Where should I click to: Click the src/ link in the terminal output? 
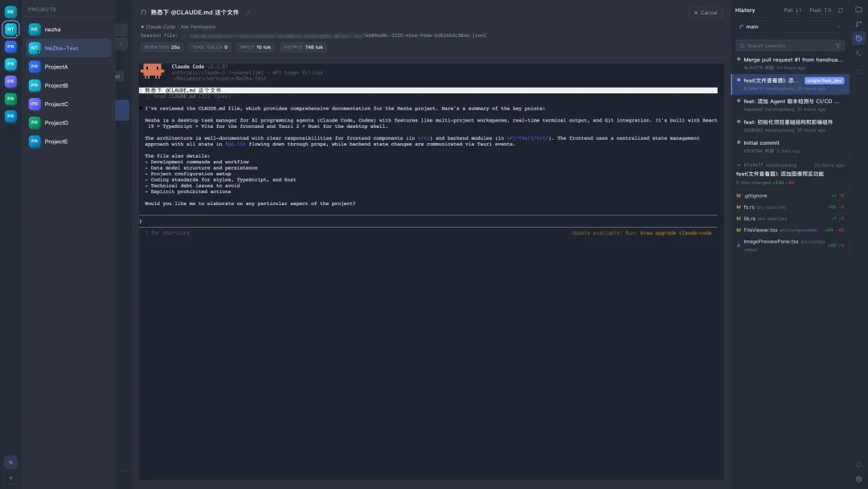pyautogui.click(x=424, y=138)
